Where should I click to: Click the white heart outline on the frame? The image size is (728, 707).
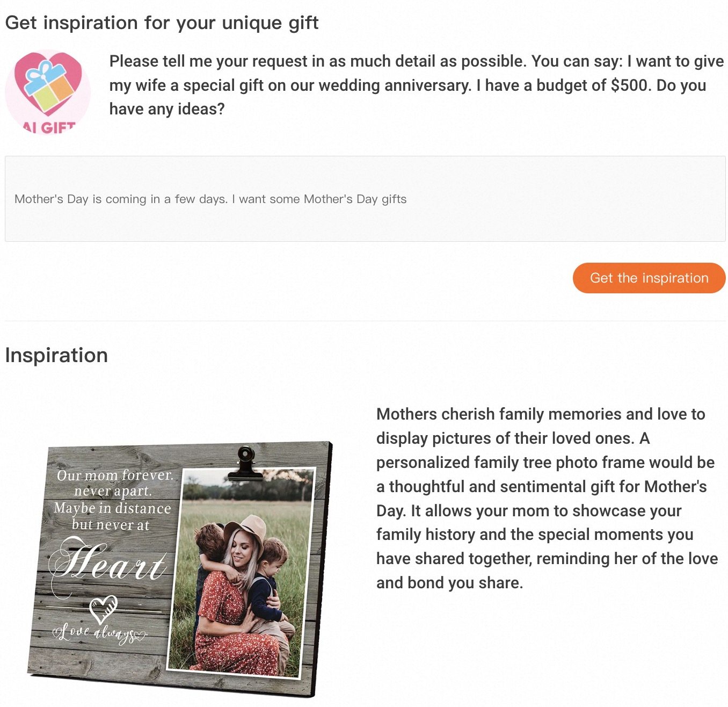(x=103, y=608)
